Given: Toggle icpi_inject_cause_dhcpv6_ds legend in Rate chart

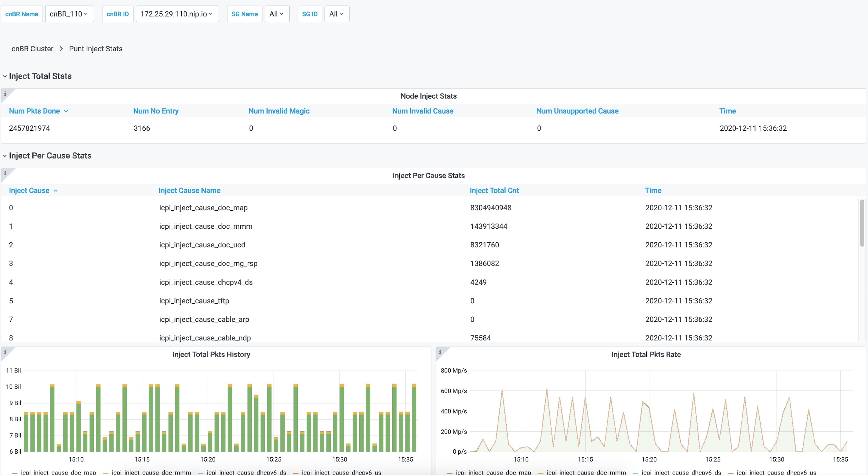Looking at the screenshot, I should (x=681, y=472).
